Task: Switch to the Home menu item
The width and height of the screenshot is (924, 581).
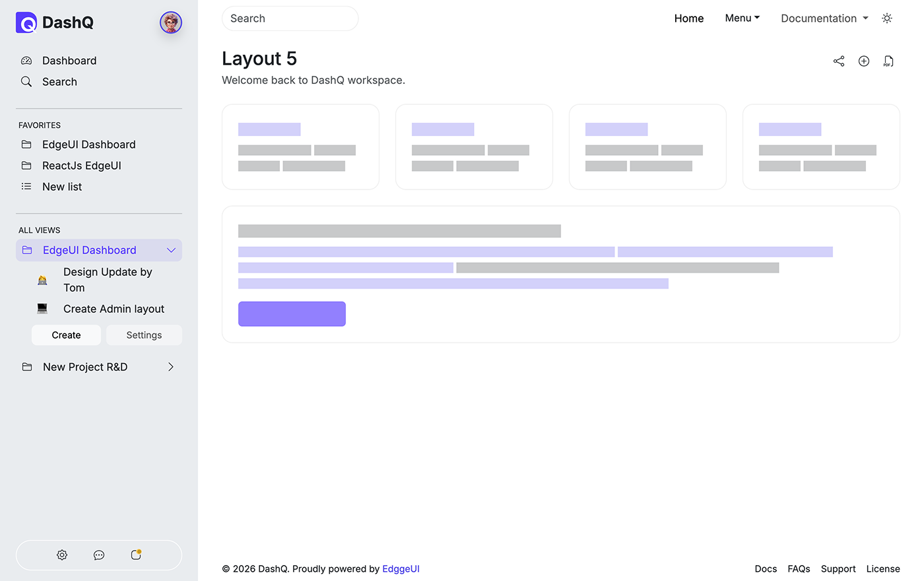Action: [x=689, y=18]
